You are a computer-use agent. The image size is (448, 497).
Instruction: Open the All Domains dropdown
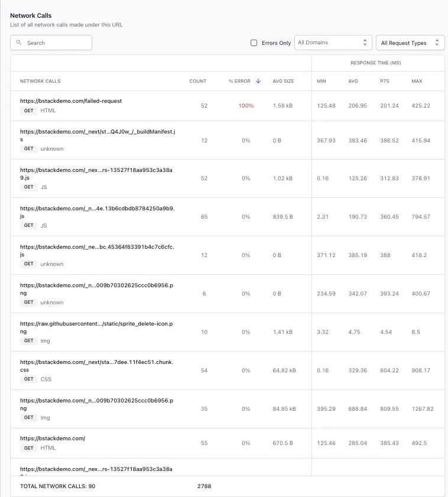coord(333,43)
